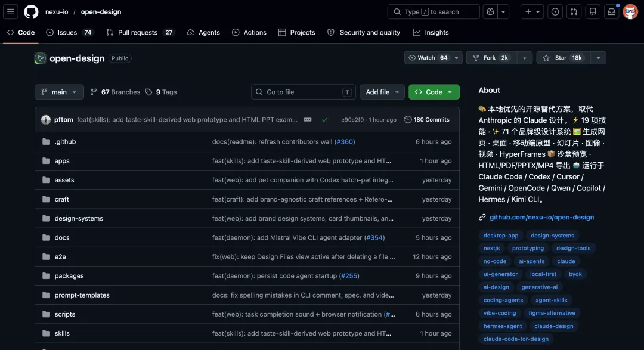Open the Insights tab

point(431,32)
